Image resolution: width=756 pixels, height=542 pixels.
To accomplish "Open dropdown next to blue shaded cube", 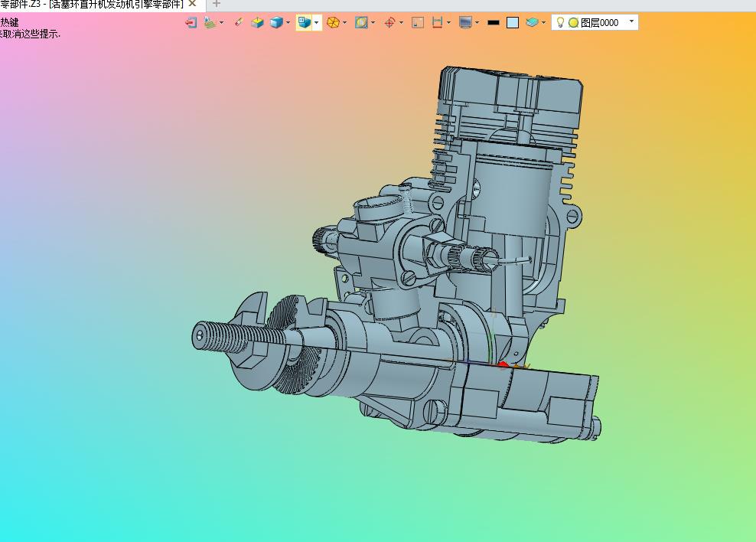I will click(x=288, y=23).
